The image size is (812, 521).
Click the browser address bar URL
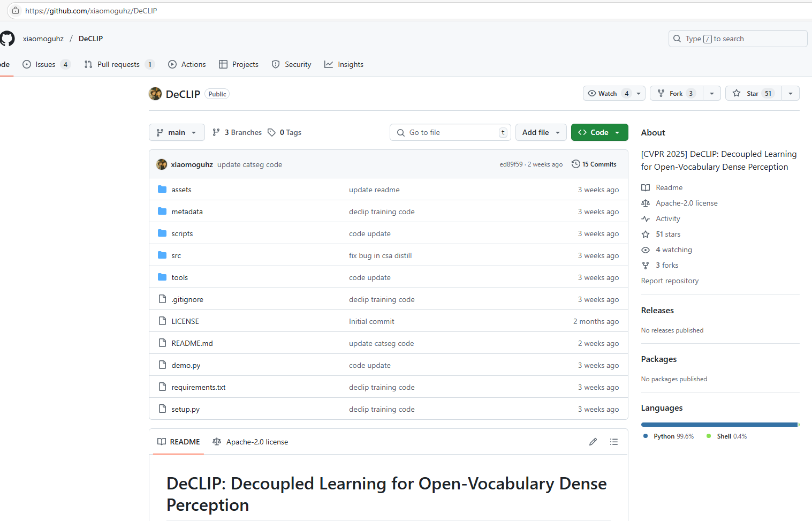pyautogui.click(x=91, y=11)
